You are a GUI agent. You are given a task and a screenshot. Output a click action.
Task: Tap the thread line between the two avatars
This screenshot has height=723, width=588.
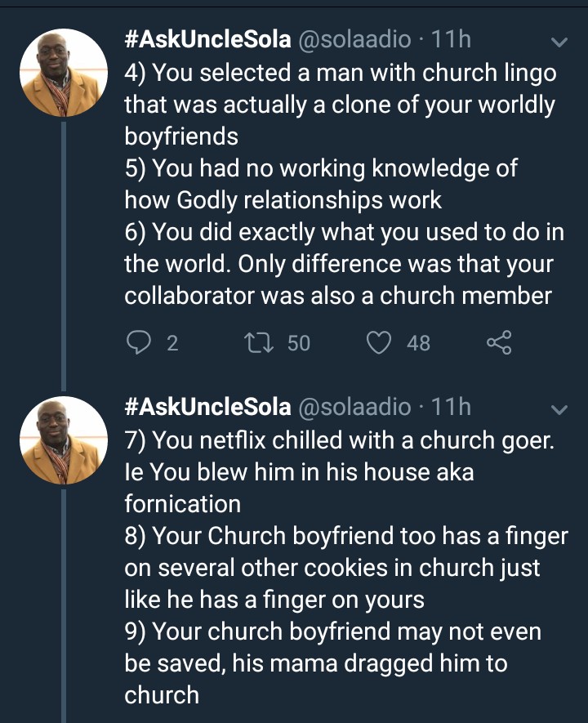tap(64, 253)
